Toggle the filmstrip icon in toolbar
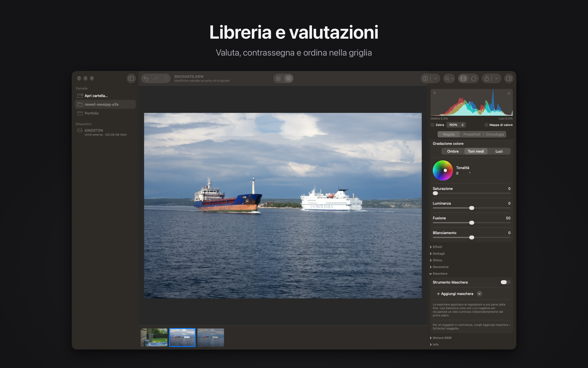Image resolution: width=588 pixels, height=368 pixels. click(x=463, y=78)
